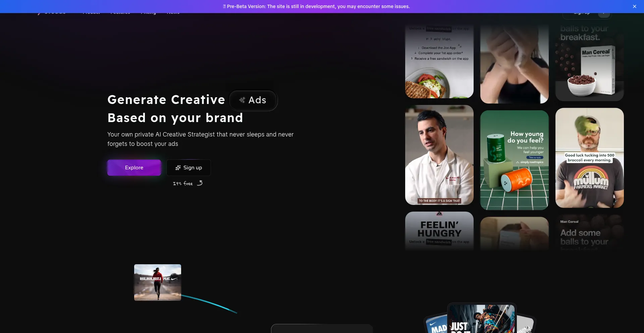644x333 pixels.
Task: Click the Sign up button in hero section
Action: [189, 168]
